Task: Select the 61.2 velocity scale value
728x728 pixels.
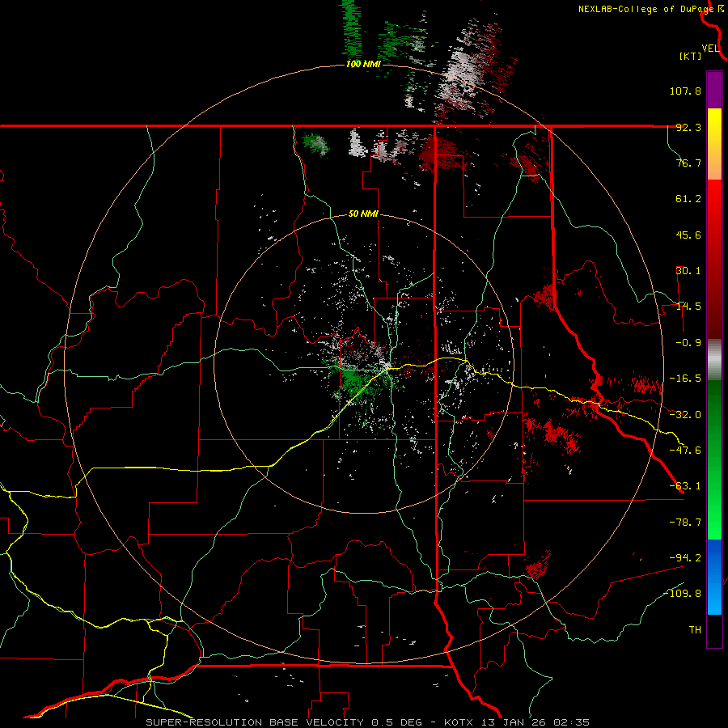Action: pyautogui.click(x=688, y=199)
